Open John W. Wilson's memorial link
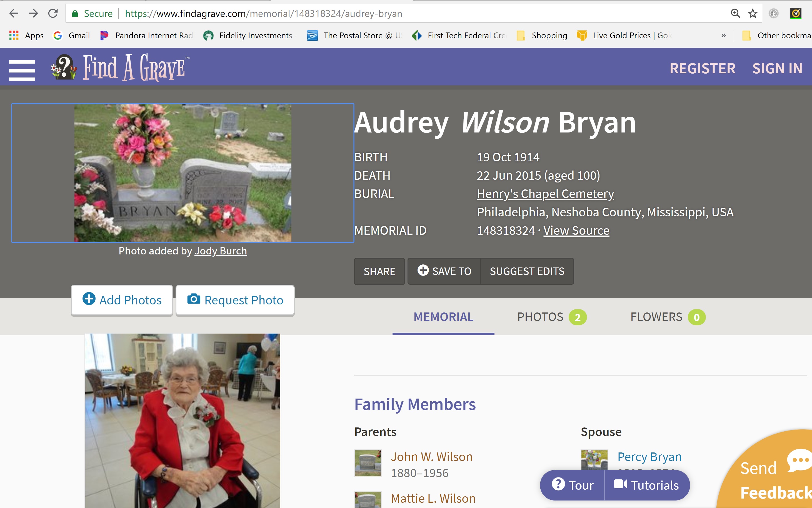 coord(431,457)
